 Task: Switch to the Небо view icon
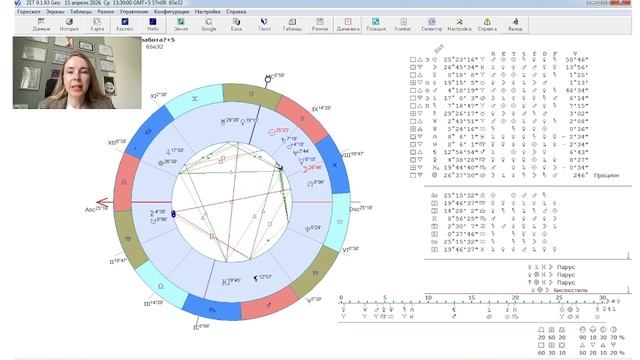tap(153, 25)
